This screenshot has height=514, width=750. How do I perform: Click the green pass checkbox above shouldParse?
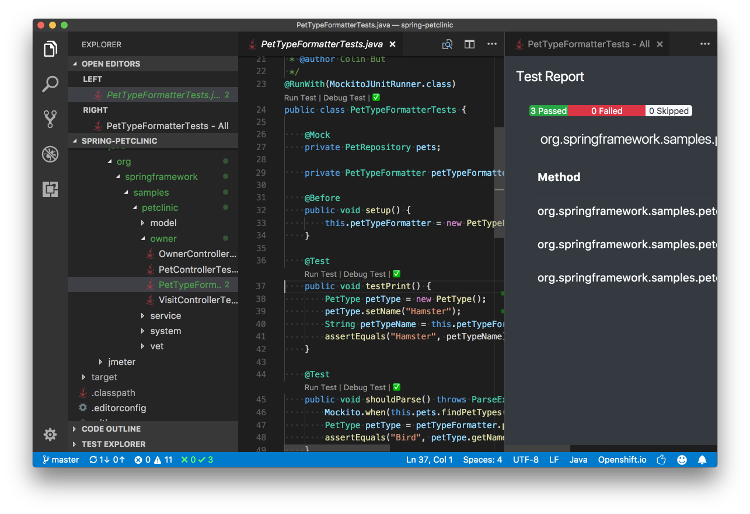point(397,387)
